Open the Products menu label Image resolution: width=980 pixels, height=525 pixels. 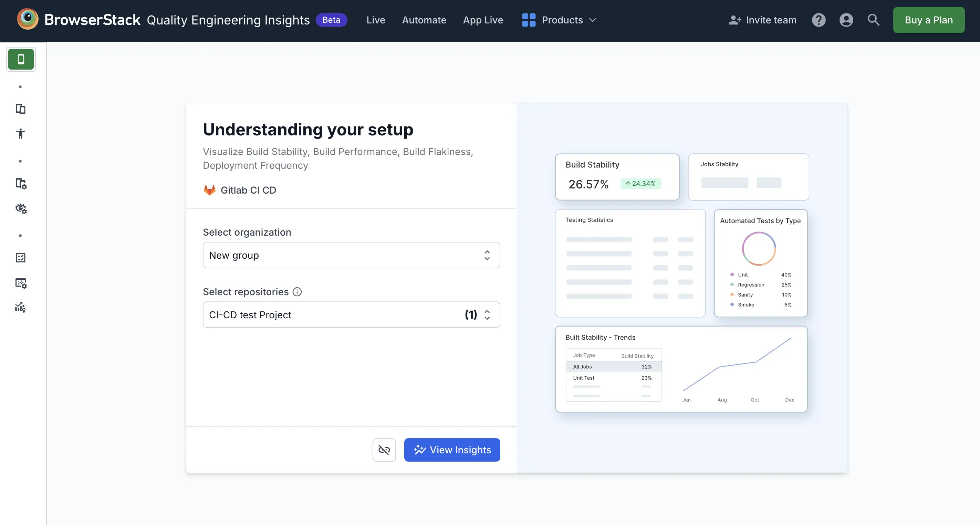pos(562,20)
